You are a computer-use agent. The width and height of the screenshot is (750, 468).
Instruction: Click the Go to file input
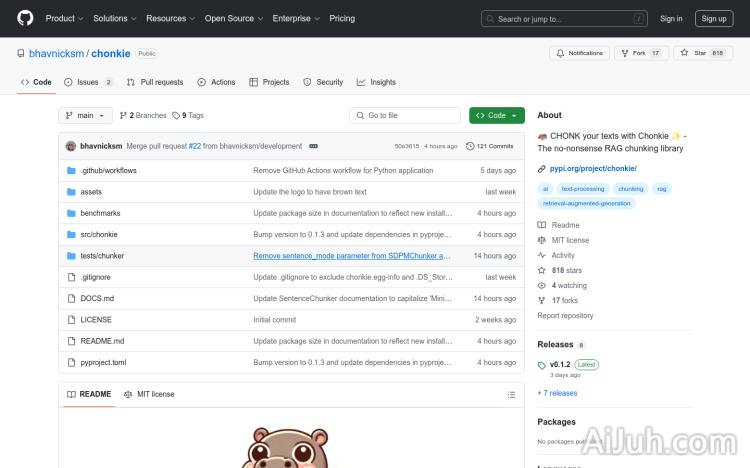405,115
